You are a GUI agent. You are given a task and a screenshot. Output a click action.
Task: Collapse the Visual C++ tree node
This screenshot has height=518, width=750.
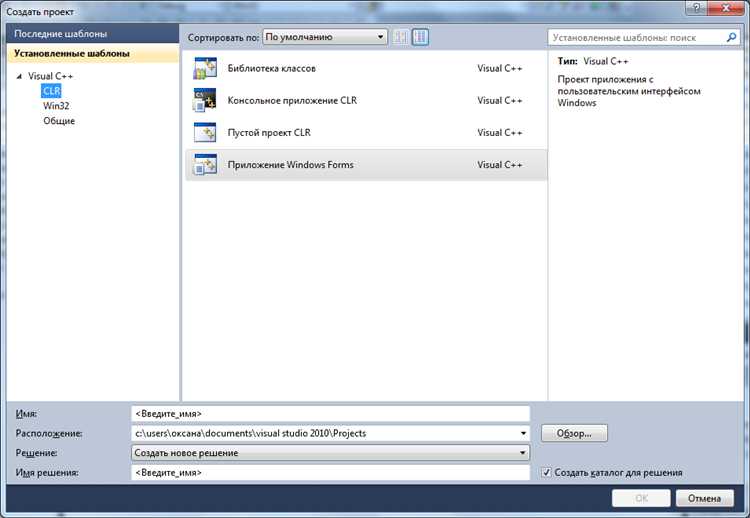[19, 76]
